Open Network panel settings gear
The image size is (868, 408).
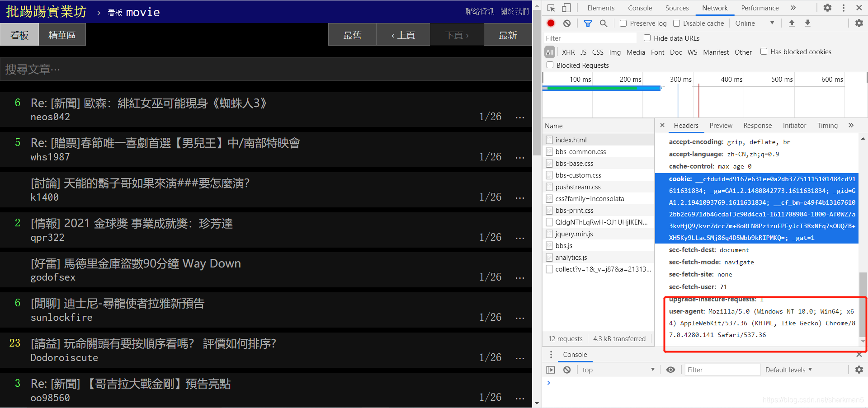859,23
